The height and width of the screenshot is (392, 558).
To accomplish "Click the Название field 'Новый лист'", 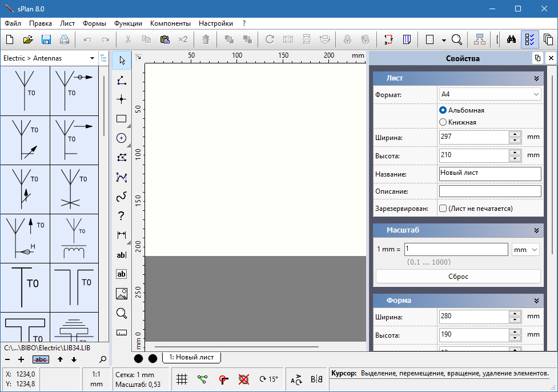I will (490, 174).
